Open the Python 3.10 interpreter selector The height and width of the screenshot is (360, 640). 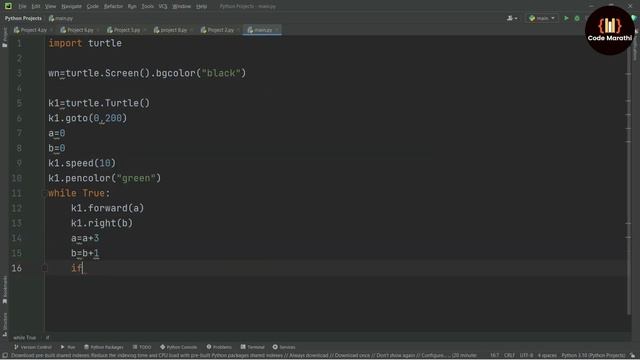(x=593, y=356)
